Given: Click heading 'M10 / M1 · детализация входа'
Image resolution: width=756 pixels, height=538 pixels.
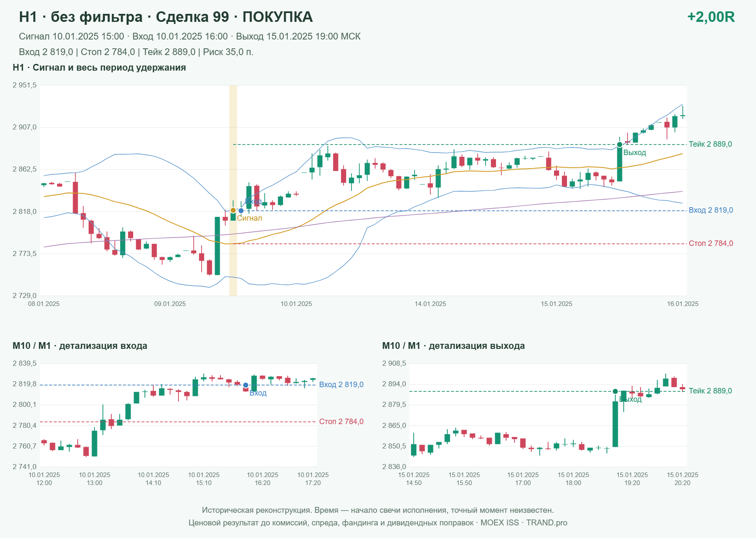Looking at the screenshot, I should pos(80,346).
